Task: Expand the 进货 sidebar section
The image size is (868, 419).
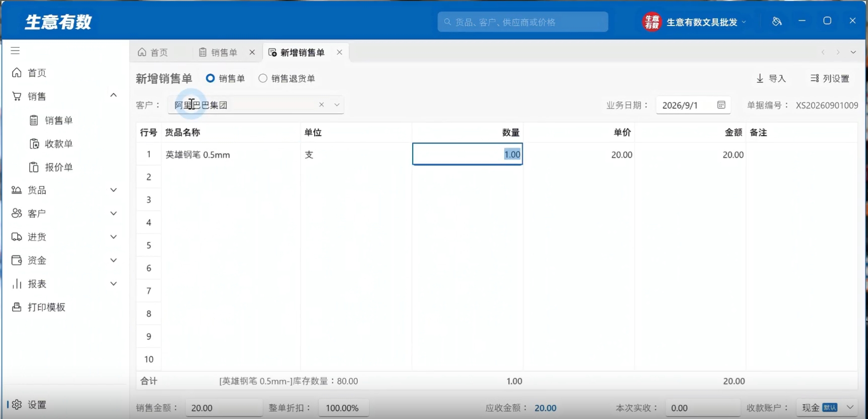Action: pyautogui.click(x=114, y=237)
